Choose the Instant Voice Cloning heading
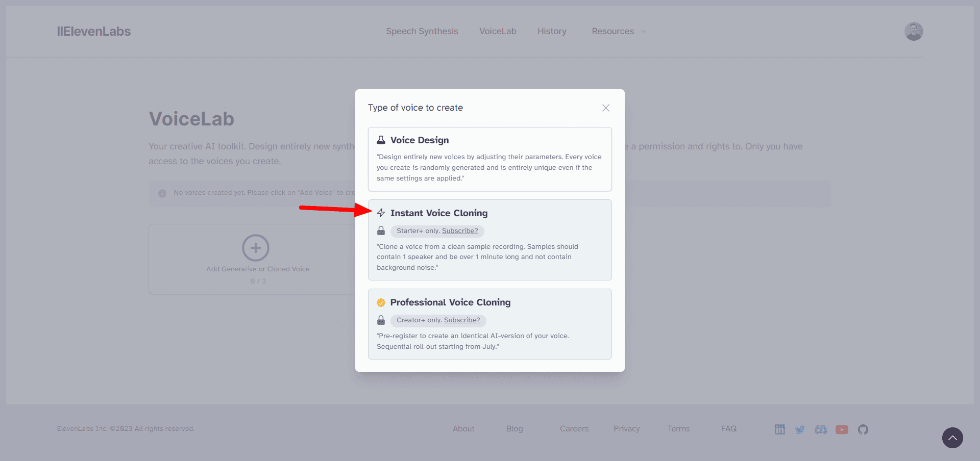This screenshot has height=461, width=980. [x=439, y=213]
